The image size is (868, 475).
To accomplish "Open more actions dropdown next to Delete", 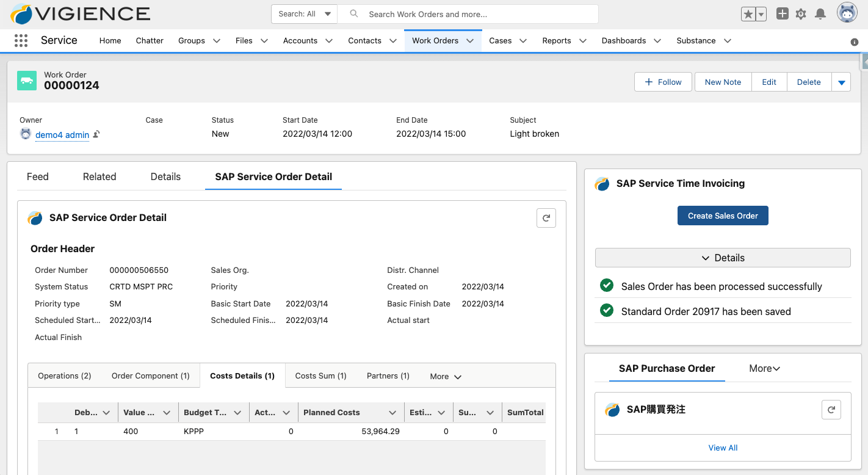I will click(841, 82).
